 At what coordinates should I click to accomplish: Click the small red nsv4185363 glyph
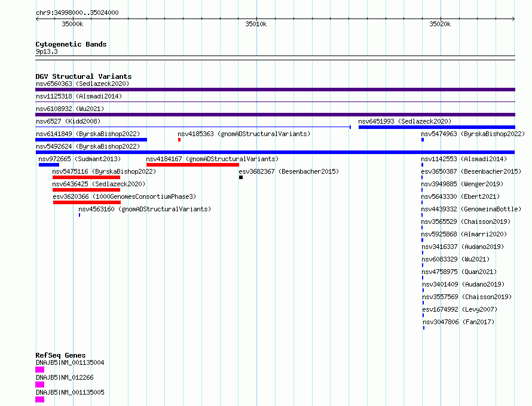[179, 140]
